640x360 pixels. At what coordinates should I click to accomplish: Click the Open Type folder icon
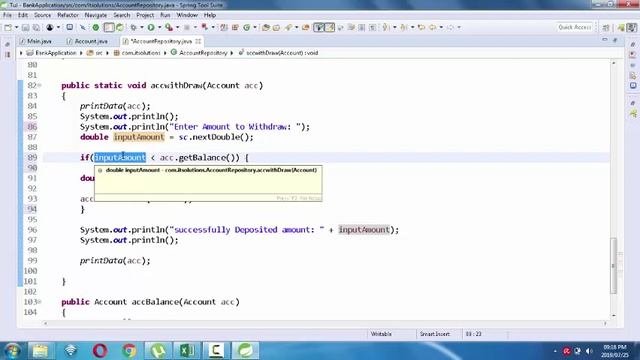click(266, 27)
